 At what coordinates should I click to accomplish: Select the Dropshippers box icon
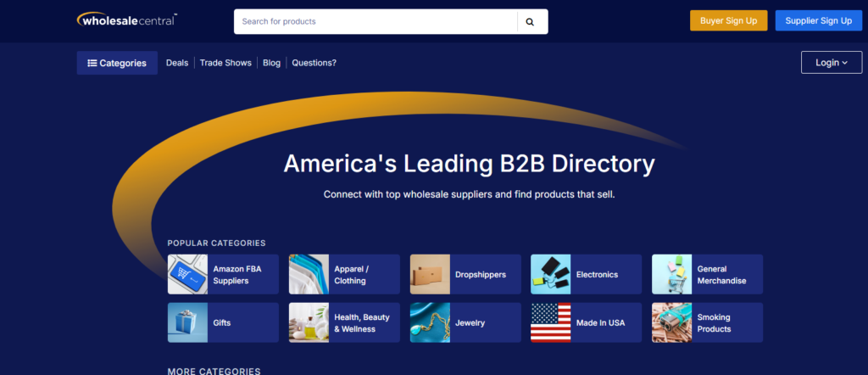point(430,274)
